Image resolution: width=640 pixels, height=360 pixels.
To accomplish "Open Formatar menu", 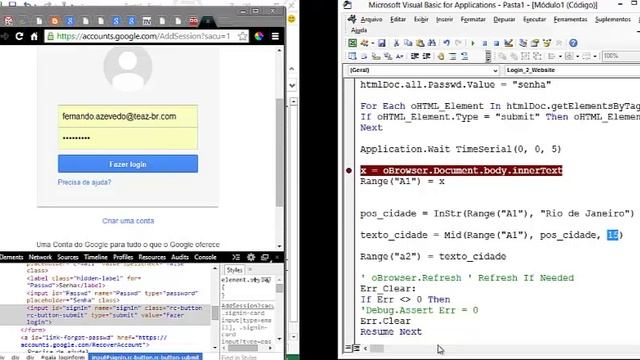I will [x=473, y=19].
